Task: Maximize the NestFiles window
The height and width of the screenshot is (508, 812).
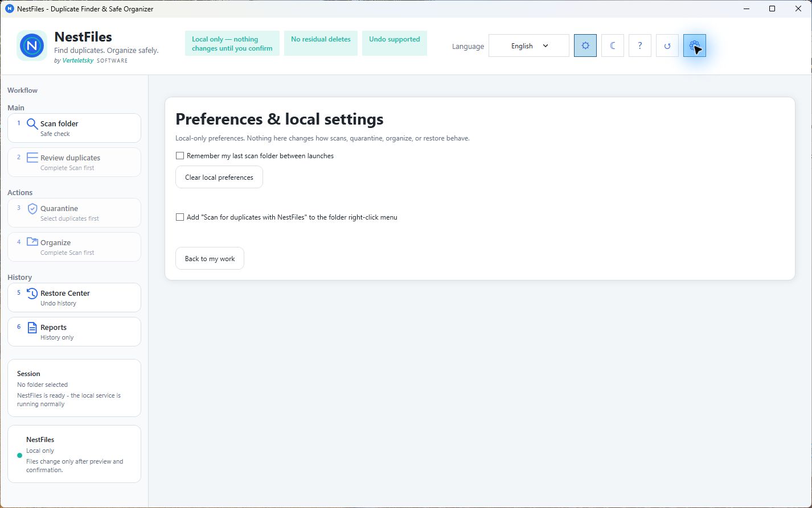Action: (x=772, y=9)
